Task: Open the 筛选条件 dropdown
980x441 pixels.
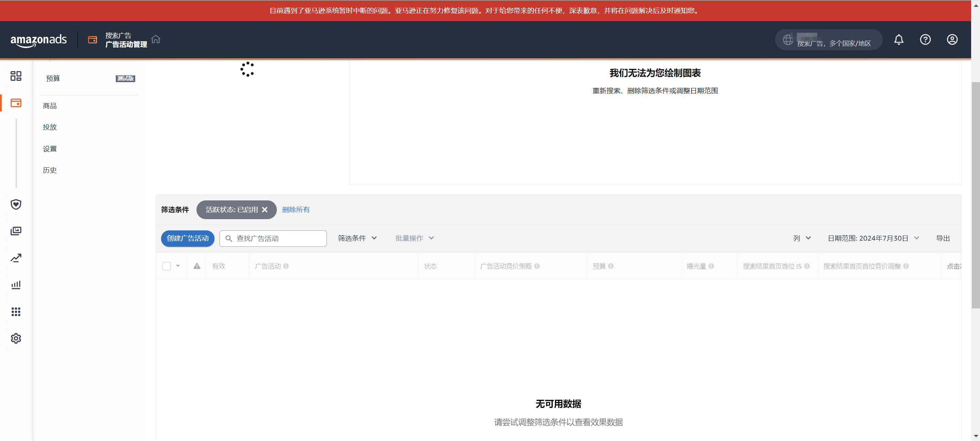Action: (x=357, y=239)
